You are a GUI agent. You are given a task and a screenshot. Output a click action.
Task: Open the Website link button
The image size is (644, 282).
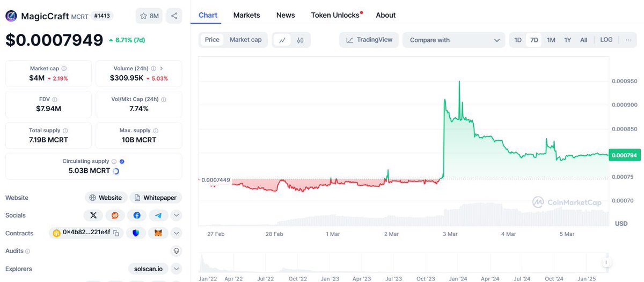pos(106,198)
